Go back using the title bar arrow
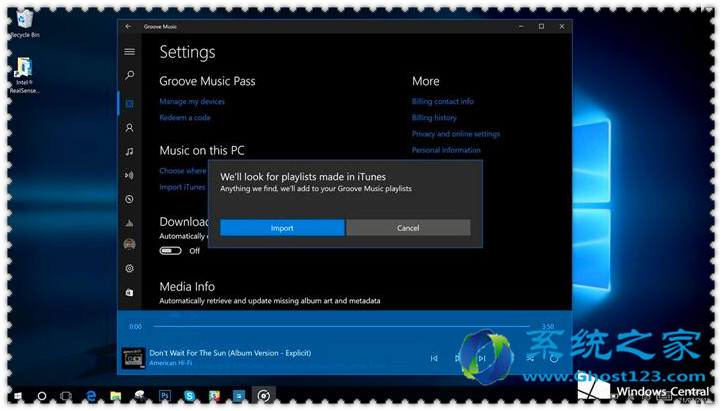The height and width of the screenshot is (411, 722). point(128,27)
